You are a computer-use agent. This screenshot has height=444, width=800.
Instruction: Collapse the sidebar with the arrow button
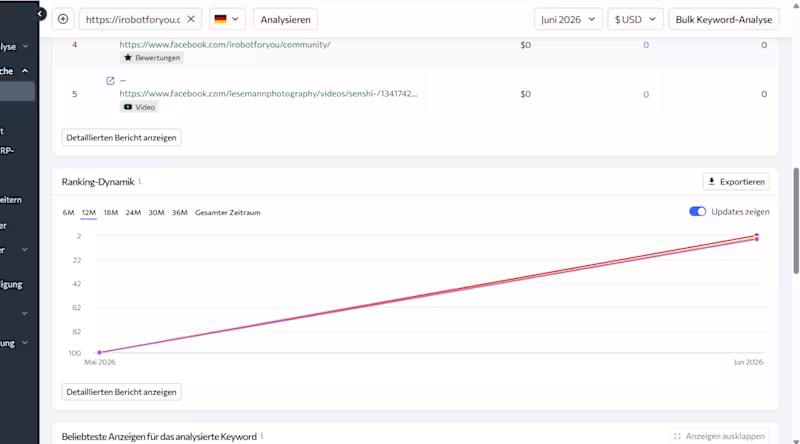[x=40, y=14]
